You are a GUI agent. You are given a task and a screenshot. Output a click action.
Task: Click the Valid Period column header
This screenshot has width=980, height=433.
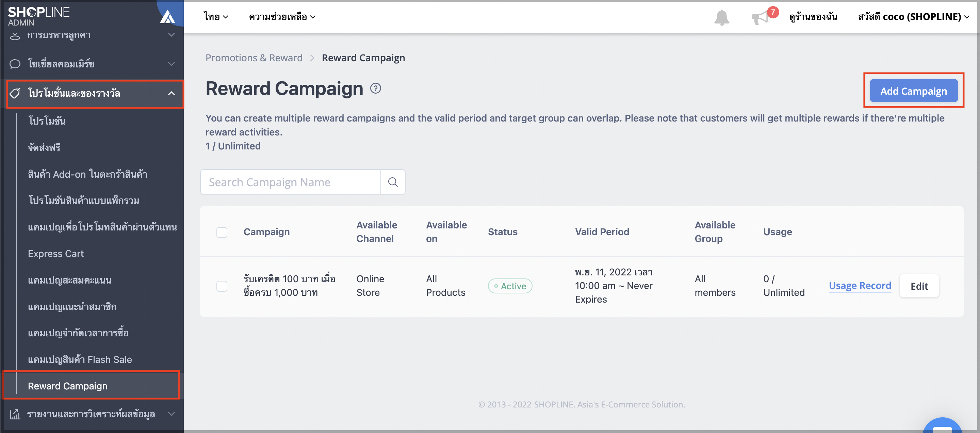[602, 232]
